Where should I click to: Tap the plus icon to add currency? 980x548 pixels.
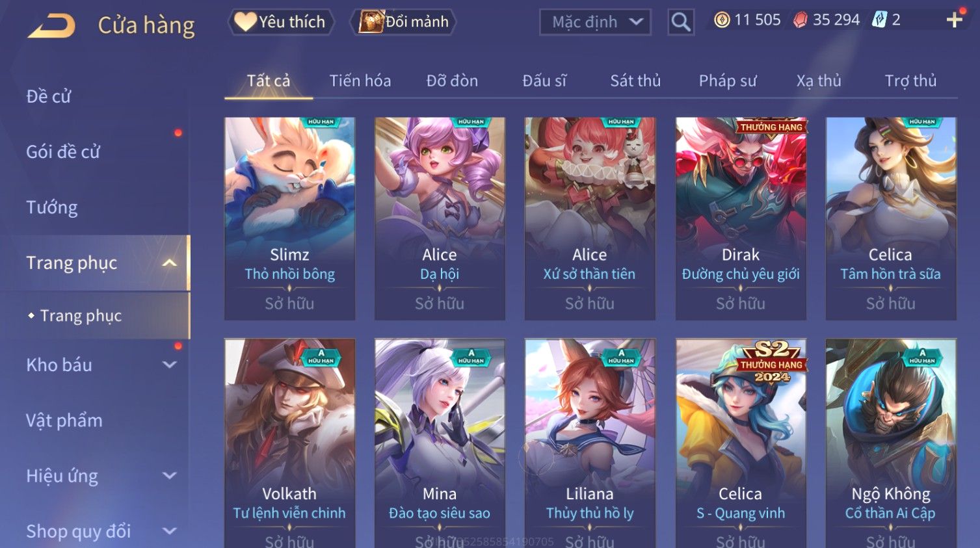tap(954, 20)
